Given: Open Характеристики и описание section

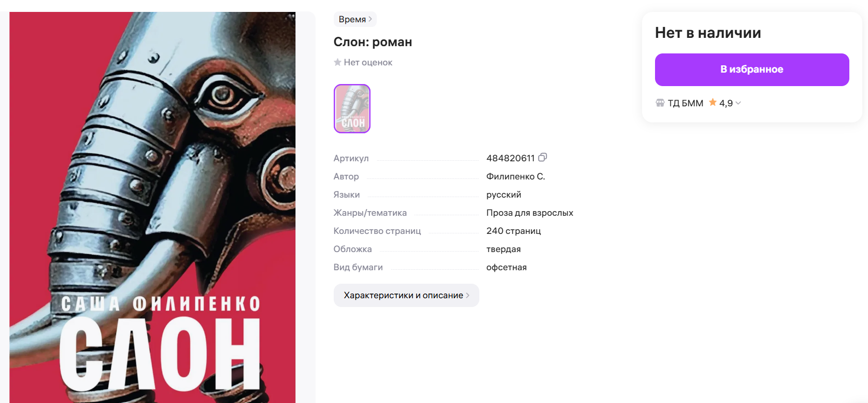Looking at the screenshot, I should (406, 295).
